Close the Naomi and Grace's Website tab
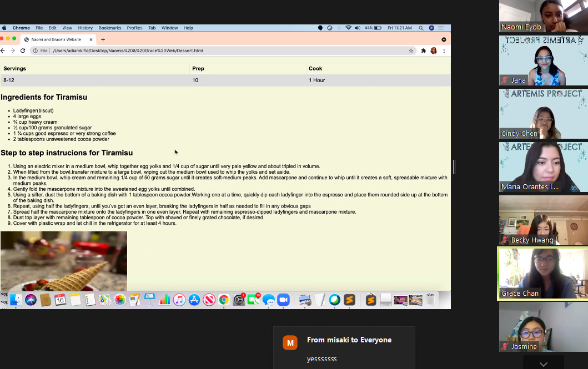The image size is (588, 369). click(91, 39)
